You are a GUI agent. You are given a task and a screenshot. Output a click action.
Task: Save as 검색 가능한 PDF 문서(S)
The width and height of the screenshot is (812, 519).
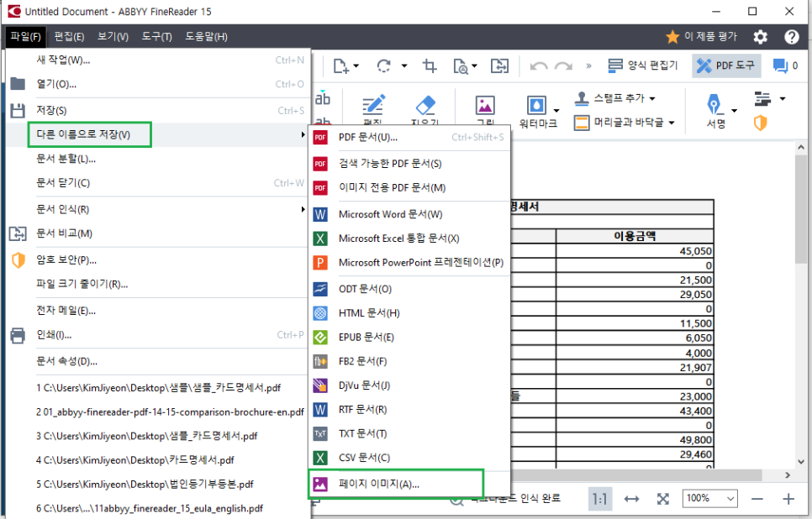coord(409,164)
